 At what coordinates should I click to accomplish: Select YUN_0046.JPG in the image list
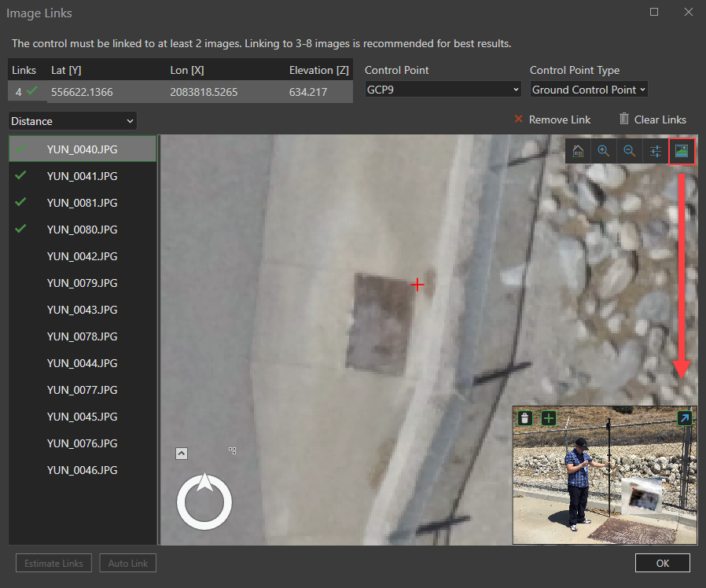click(82, 470)
